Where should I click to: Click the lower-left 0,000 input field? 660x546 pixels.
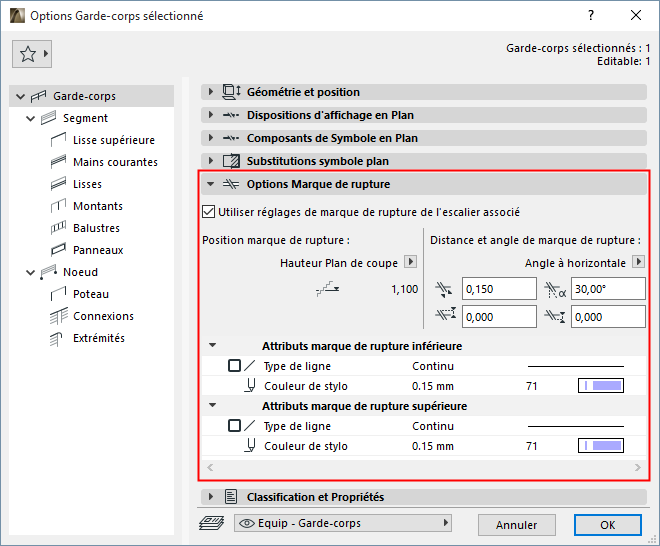pyautogui.click(x=499, y=317)
